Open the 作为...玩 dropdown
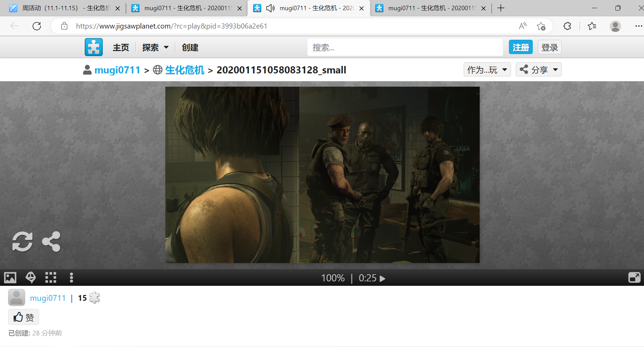The width and height of the screenshot is (644, 347). coord(487,70)
